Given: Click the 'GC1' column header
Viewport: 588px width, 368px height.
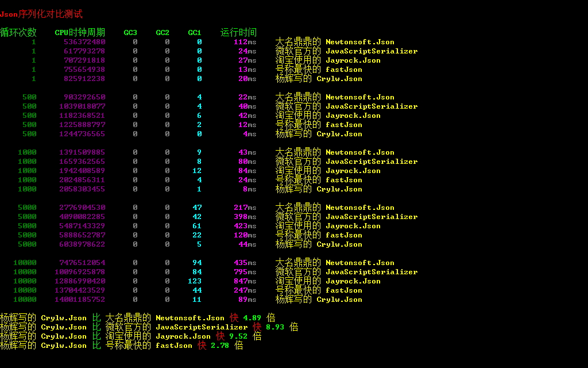Looking at the screenshot, I should pos(195,33).
